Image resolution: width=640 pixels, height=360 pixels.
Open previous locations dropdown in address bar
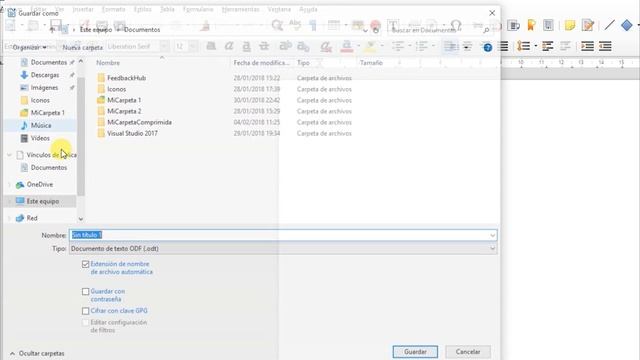365,30
